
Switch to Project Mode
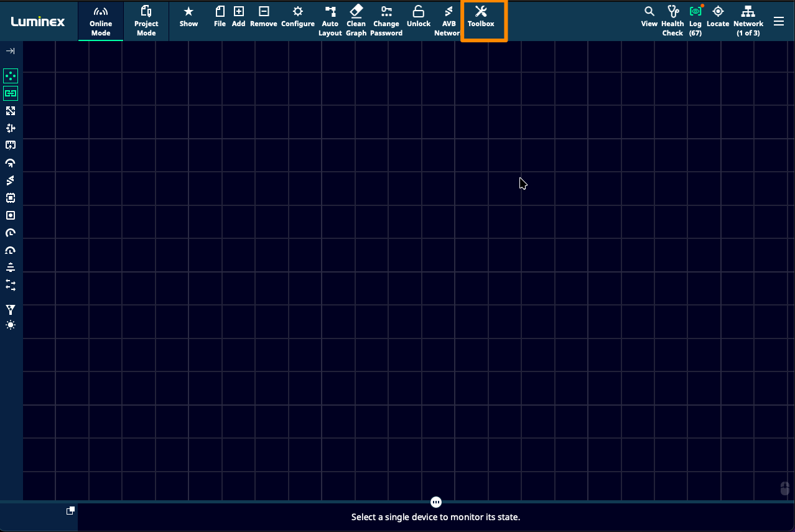(146, 21)
